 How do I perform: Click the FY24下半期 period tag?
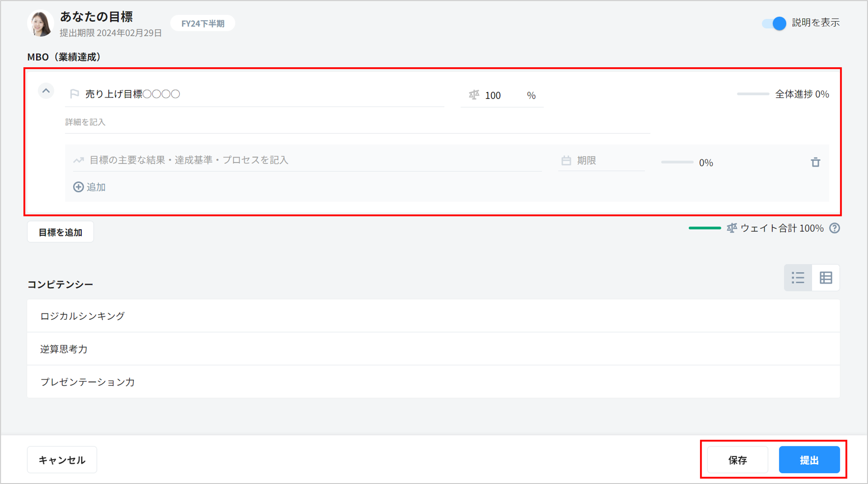point(203,23)
